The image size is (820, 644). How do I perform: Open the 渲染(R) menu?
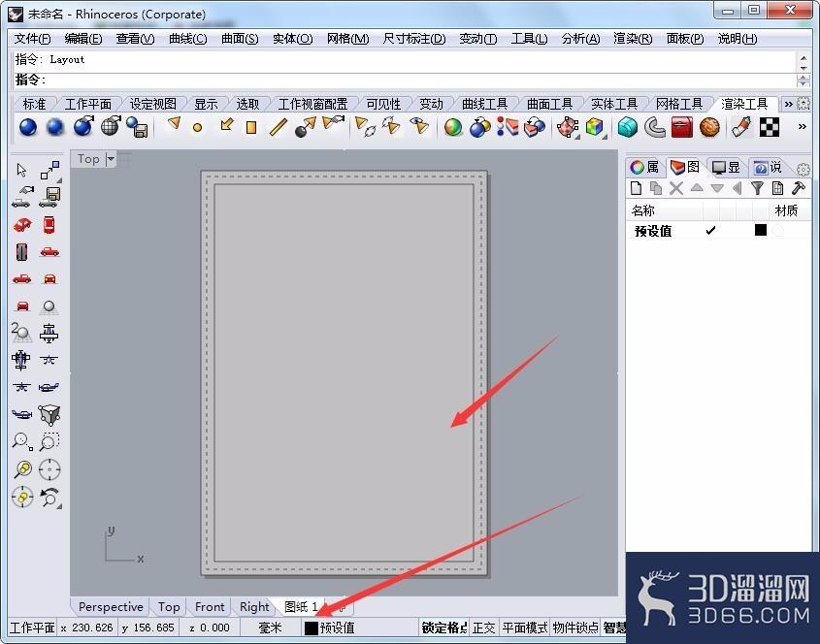pyautogui.click(x=633, y=38)
